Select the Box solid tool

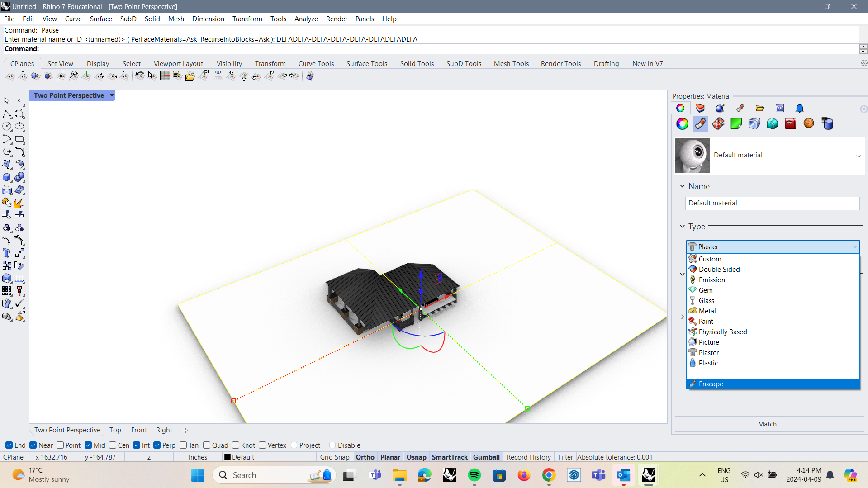point(7,177)
